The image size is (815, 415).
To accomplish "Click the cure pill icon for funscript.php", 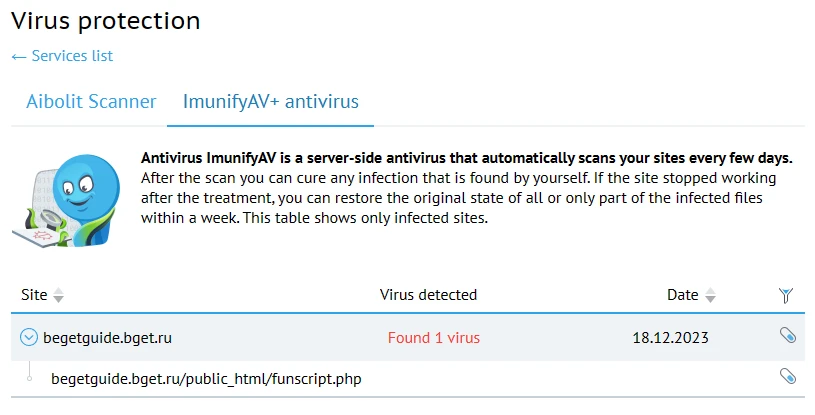I will pos(787,376).
